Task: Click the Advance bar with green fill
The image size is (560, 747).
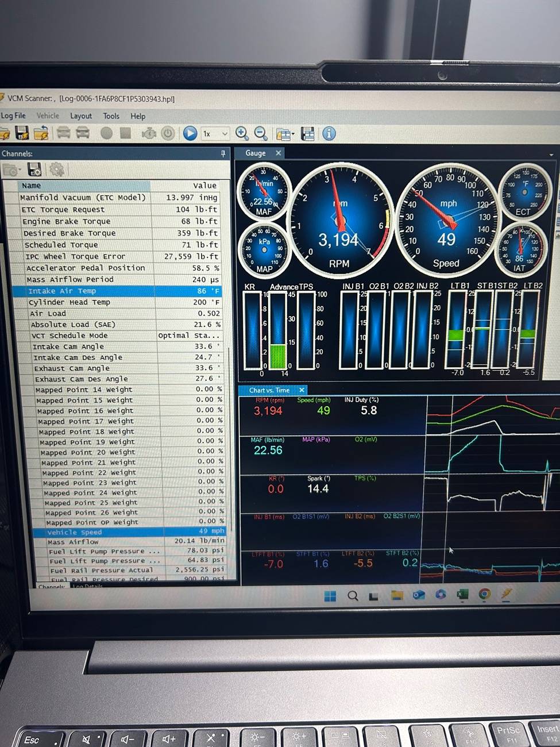Action: pyautogui.click(x=278, y=330)
